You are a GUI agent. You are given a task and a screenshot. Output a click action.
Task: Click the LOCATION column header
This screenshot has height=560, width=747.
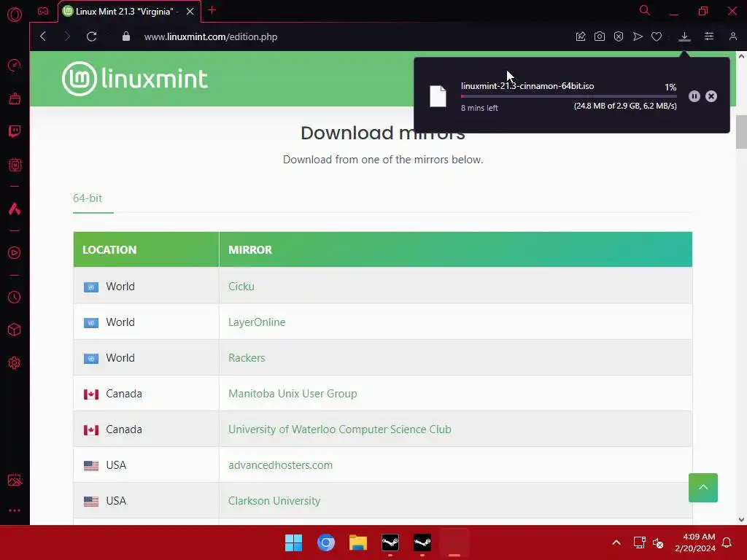pyautogui.click(x=146, y=249)
